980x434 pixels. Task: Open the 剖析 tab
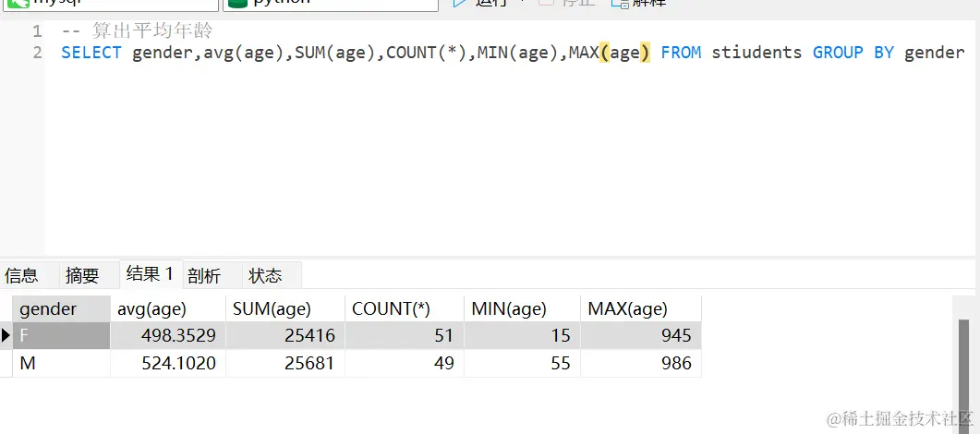[x=204, y=275]
